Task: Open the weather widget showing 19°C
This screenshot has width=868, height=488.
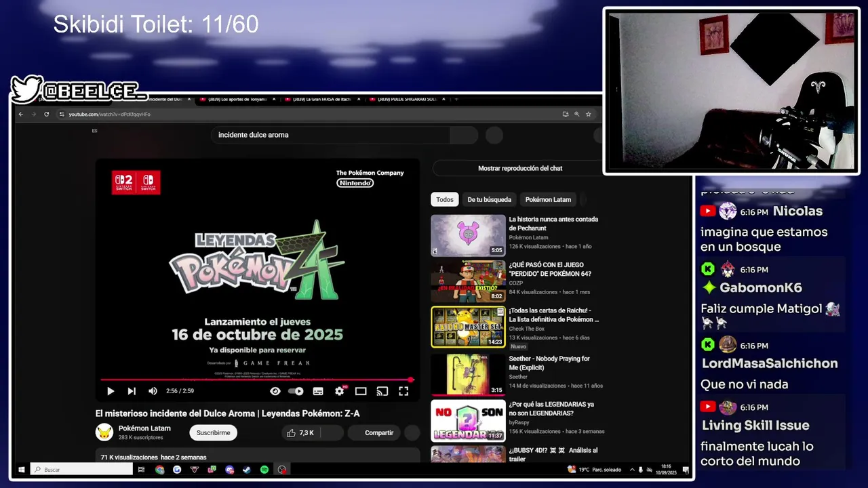Action: [594, 469]
